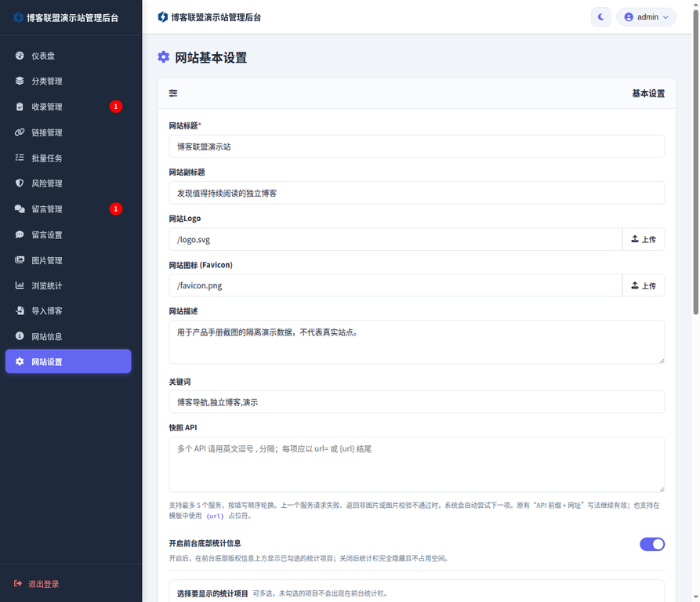Focus the 网站副标题 input field
Image resolution: width=700 pixels, height=602 pixels.
416,193
